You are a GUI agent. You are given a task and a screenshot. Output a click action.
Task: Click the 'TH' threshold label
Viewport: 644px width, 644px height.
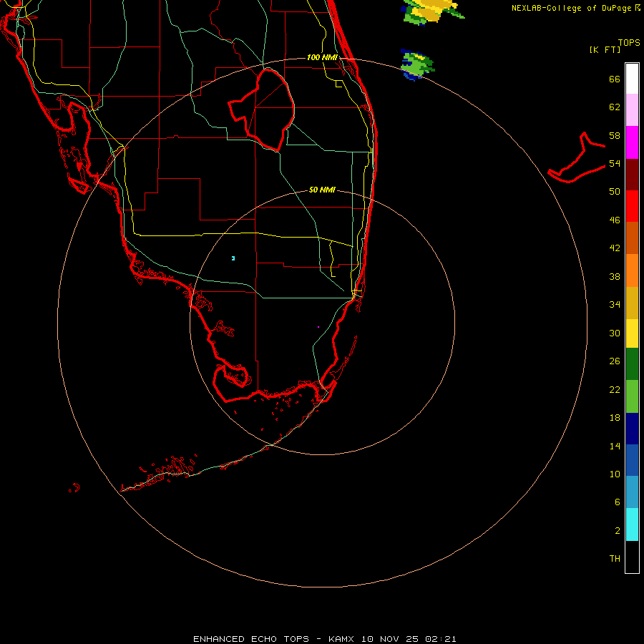pyautogui.click(x=615, y=559)
